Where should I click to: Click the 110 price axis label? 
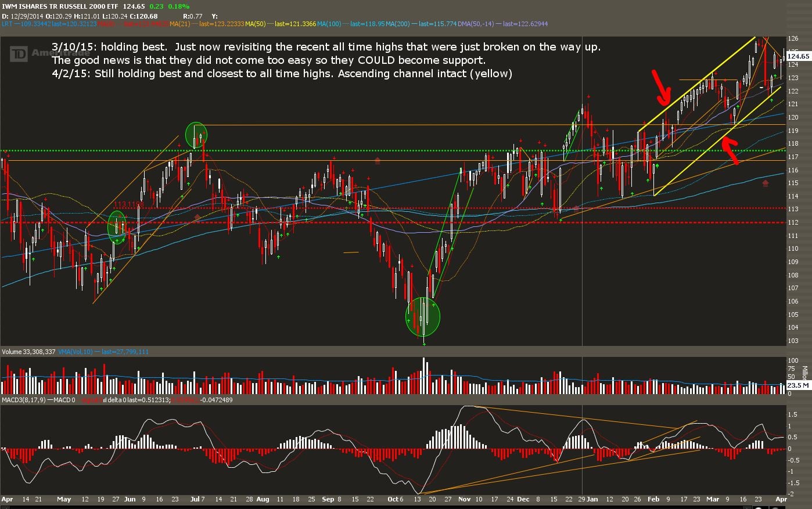pyautogui.click(x=793, y=248)
